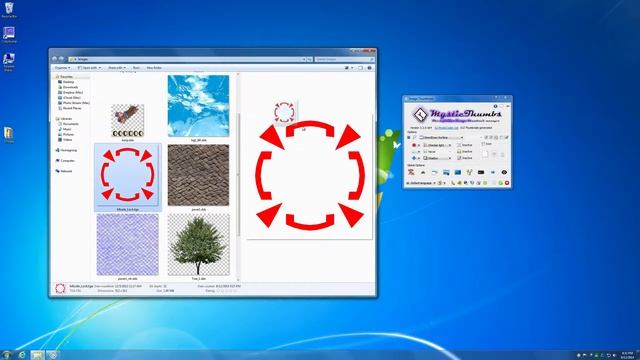
Task: Click the clock in system tray
Action: 627,355
